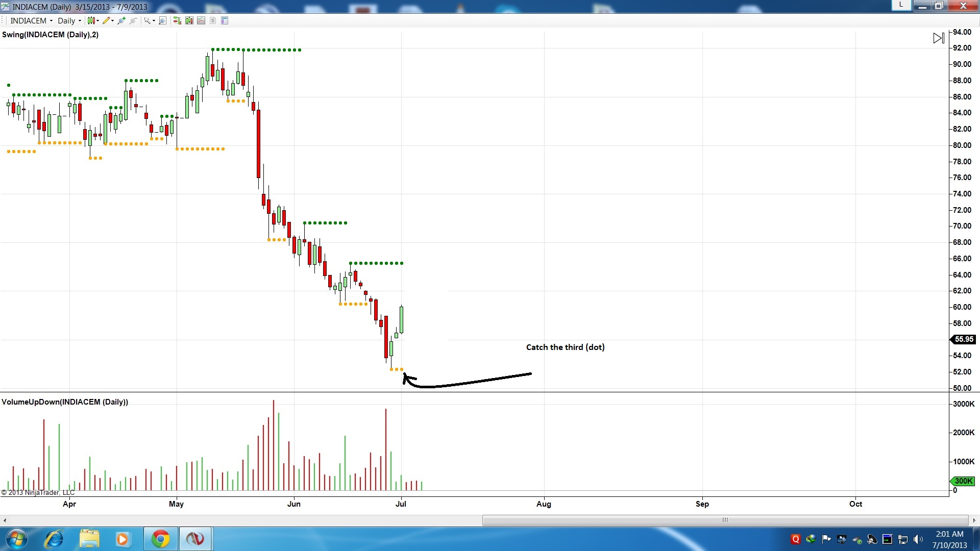Click the scrollbar left arrow

5,520
